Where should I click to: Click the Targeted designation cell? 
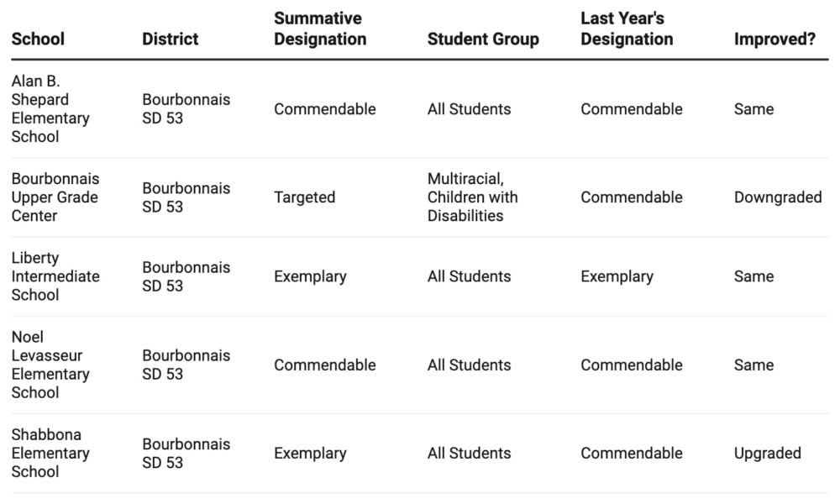tap(304, 197)
